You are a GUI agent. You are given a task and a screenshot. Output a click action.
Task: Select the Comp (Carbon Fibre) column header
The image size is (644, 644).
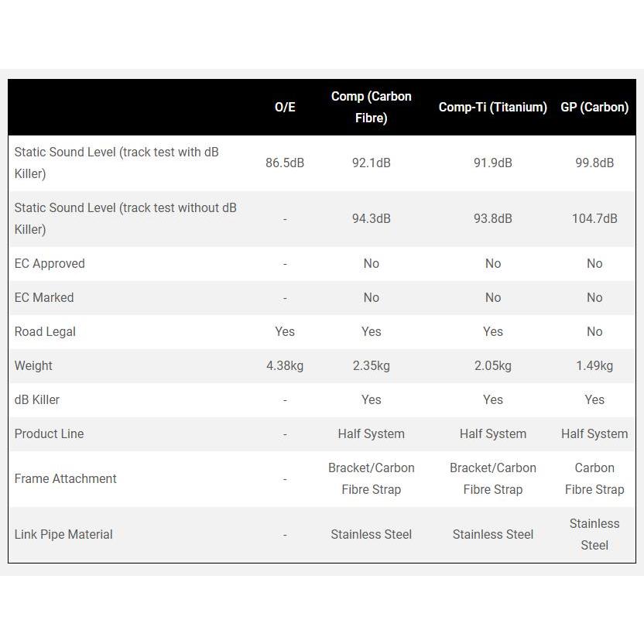(371, 107)
